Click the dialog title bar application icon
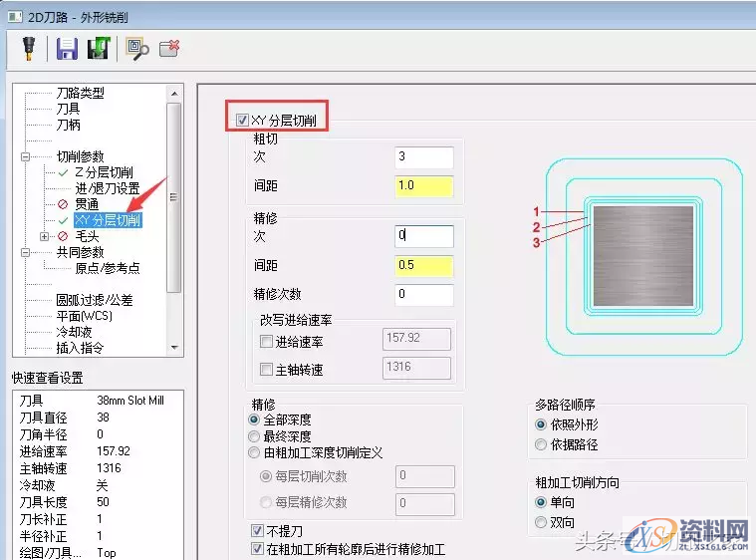The width and height of the screenshot is (756, 560). pos(15,17)
